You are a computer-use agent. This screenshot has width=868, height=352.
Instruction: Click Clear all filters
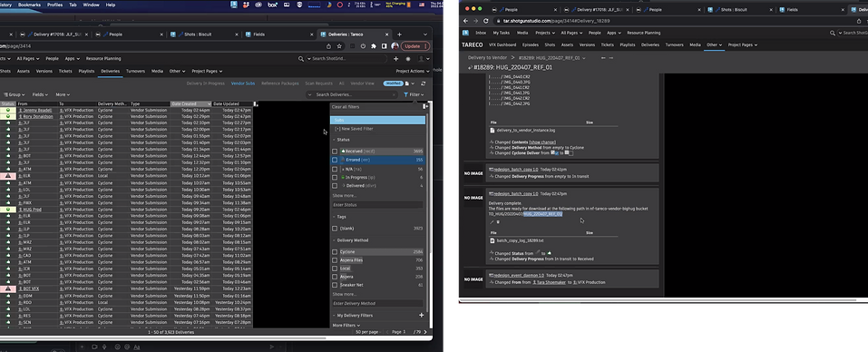pyautogui.click(x=346, y=107)
